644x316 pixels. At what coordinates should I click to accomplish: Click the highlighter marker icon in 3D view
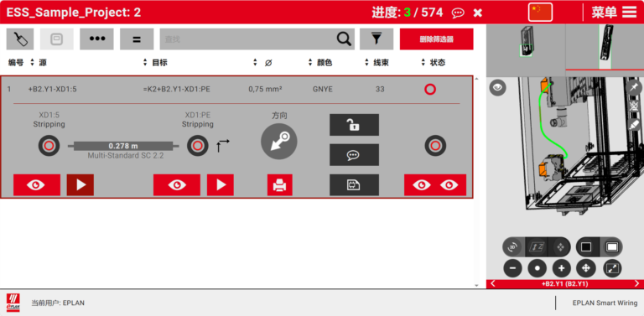(635, 125)
